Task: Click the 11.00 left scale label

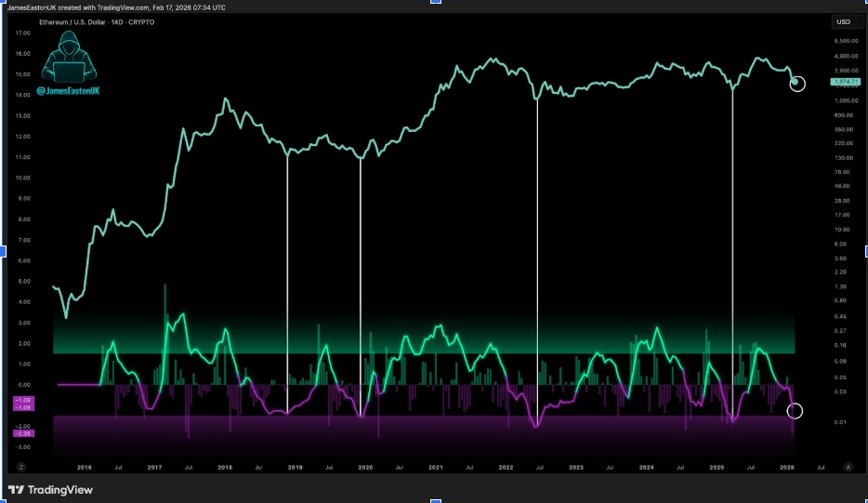Action: 22,157
